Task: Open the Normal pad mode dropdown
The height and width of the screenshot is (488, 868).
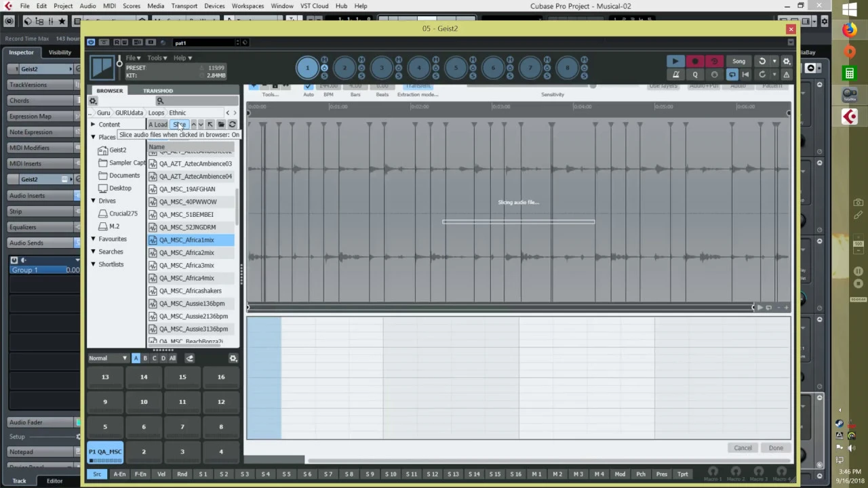Action: 108,359
